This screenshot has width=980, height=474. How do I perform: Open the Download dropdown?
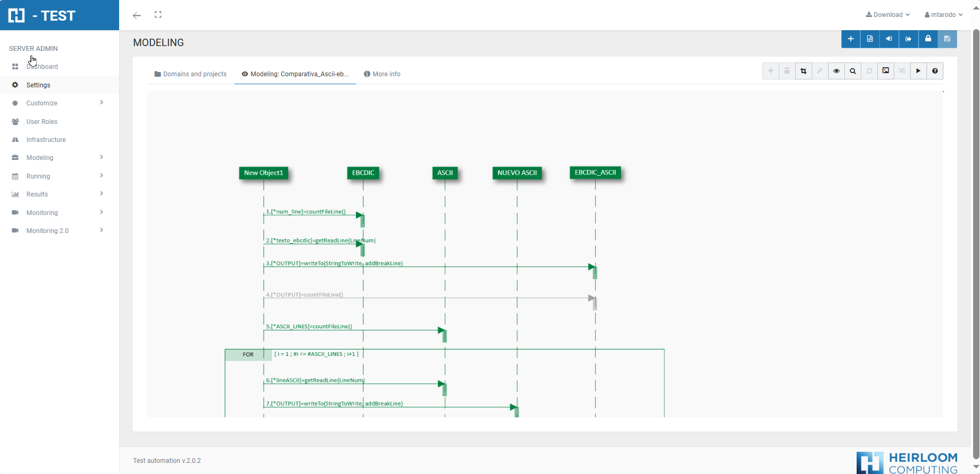(x=888, y=15)
